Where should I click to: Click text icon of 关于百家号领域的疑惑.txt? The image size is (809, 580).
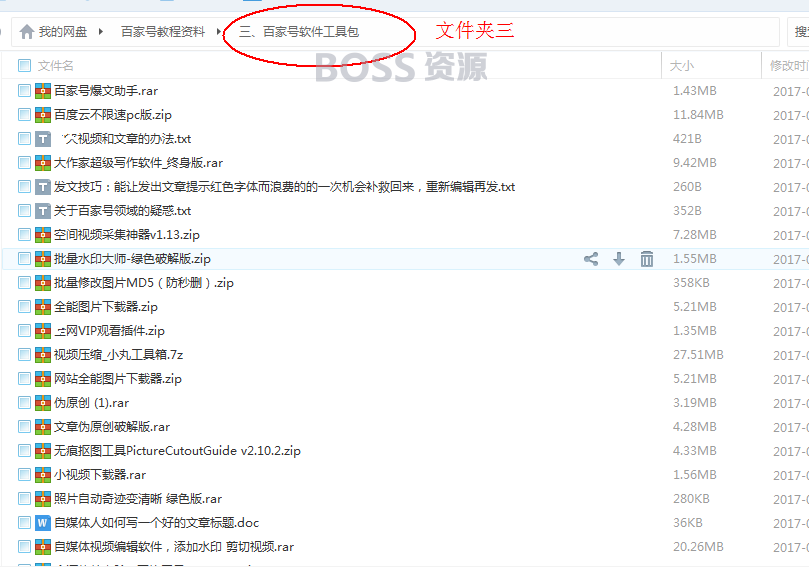click(x=43, y=211)
